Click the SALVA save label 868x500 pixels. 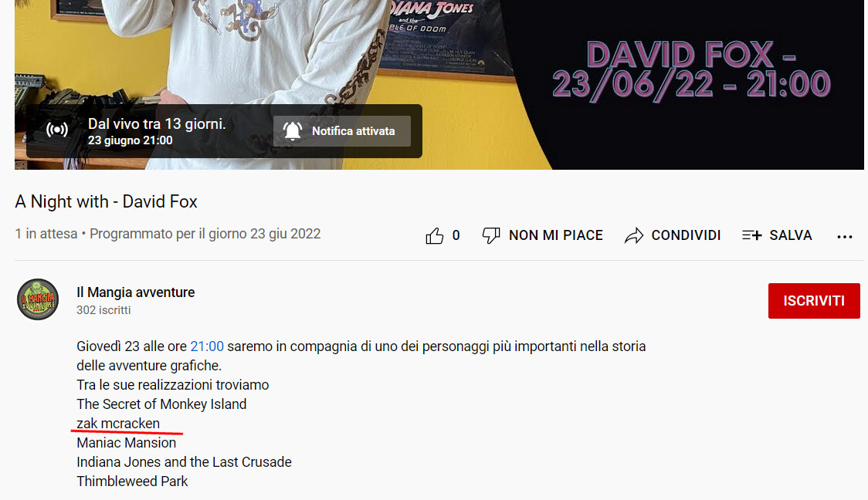click(791, 235)
